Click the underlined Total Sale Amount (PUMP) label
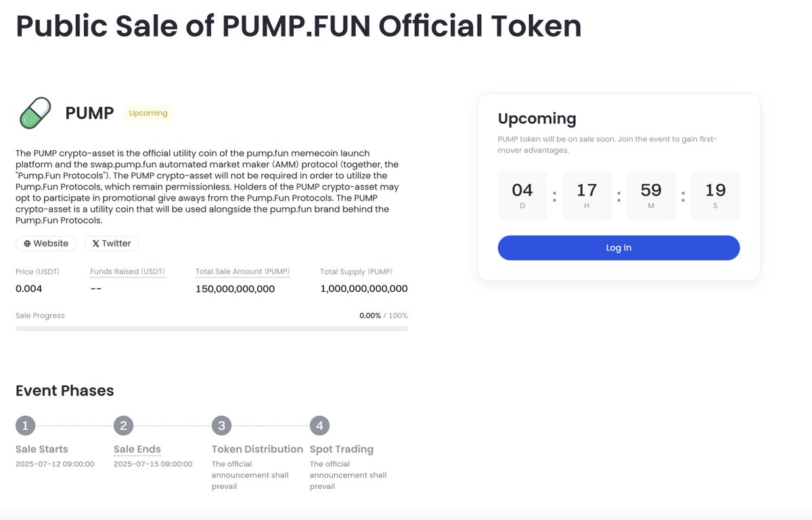The width and height of the screenshot is (812, 520). 242,272
